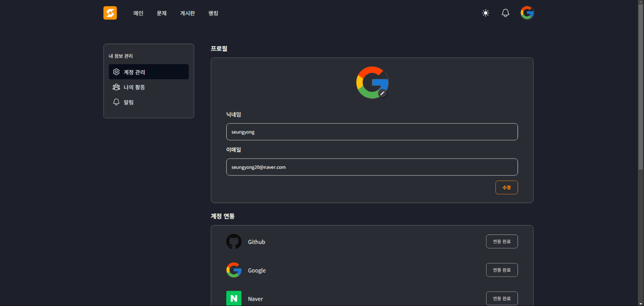This screenshot has width=644, height=306.
Task: Go to the 문제 page
Action: [x=162, y=13]
